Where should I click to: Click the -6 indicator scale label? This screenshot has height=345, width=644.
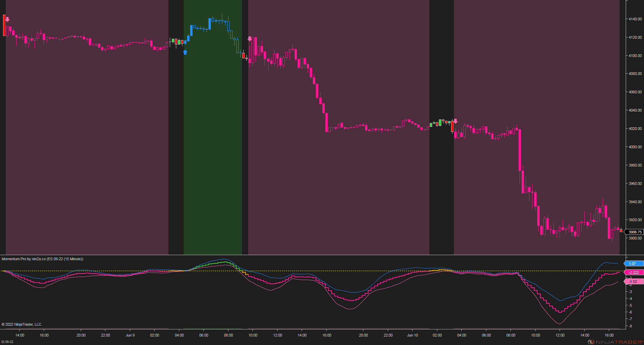coord(630,312)
